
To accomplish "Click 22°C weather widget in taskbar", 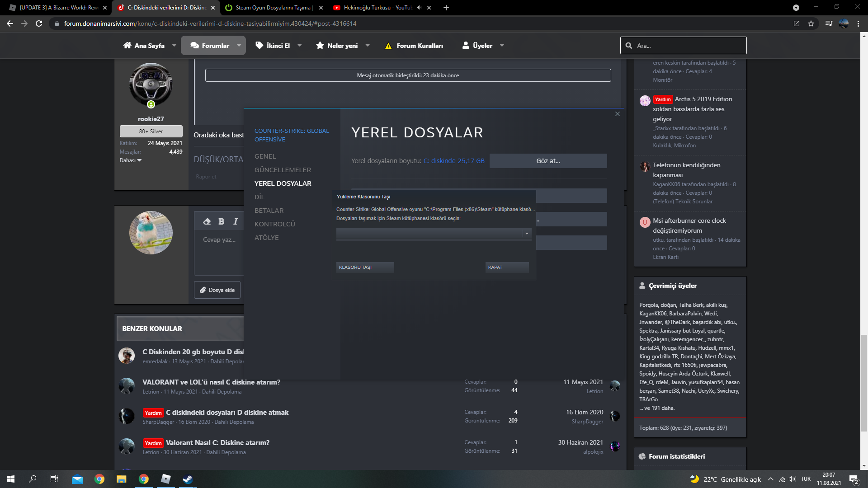I will [x=725, y=479].
